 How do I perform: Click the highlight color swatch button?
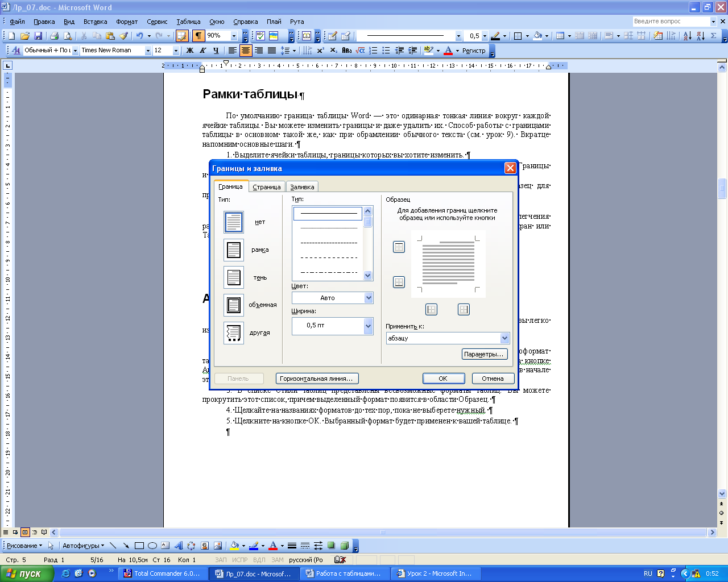[x=428, y=51]
